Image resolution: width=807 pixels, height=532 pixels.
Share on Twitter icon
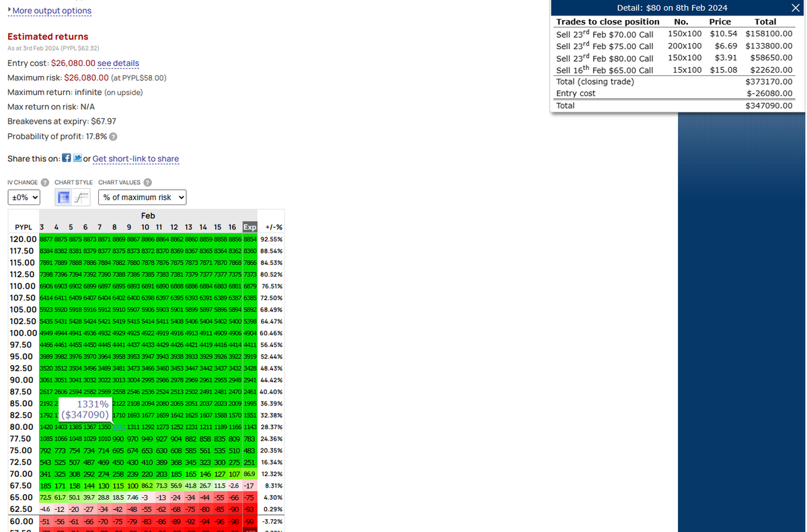point(77,158)
